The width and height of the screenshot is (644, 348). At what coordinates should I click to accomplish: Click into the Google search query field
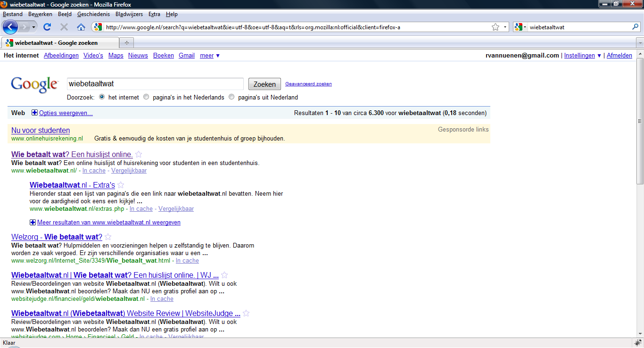(155, 84)
